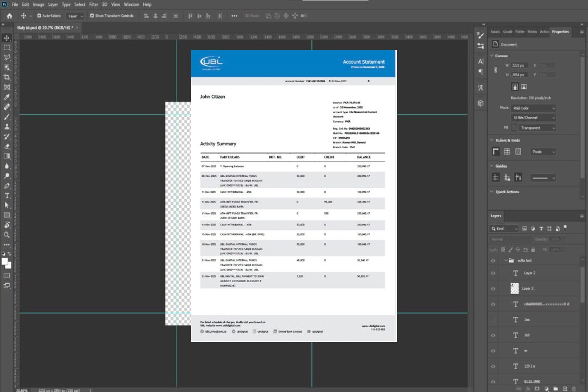The width and height of the screenshot is (588, 392).
Task: Open Auto-Select Layer dropdown in options bar
Action: click(75, 16)
